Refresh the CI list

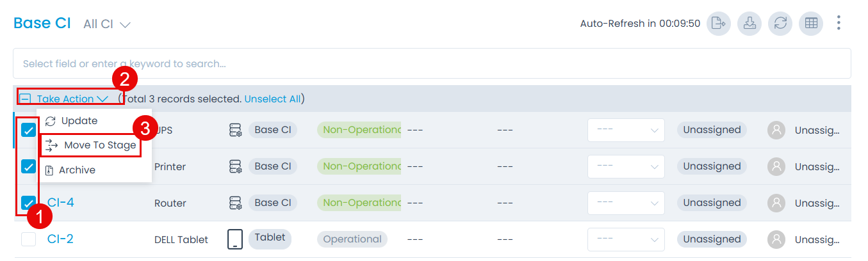point(780,24)
